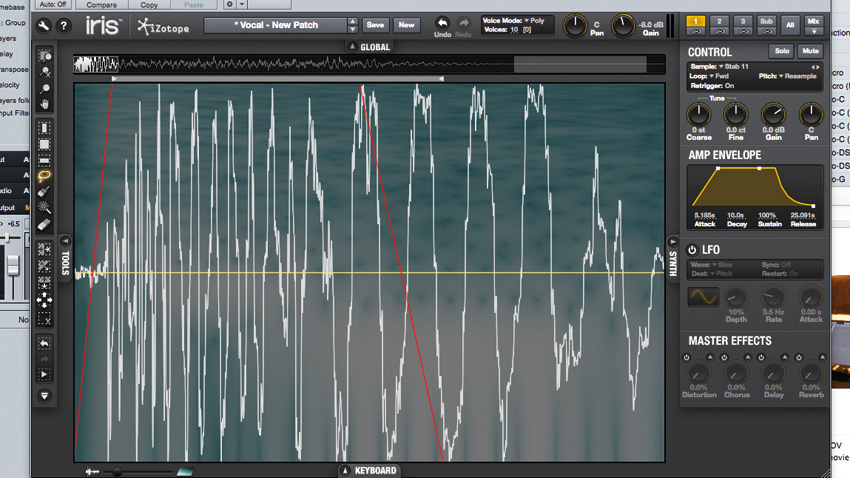850x478 pixels.
Task: Click the host Copy button
Action: click(149, 4)
